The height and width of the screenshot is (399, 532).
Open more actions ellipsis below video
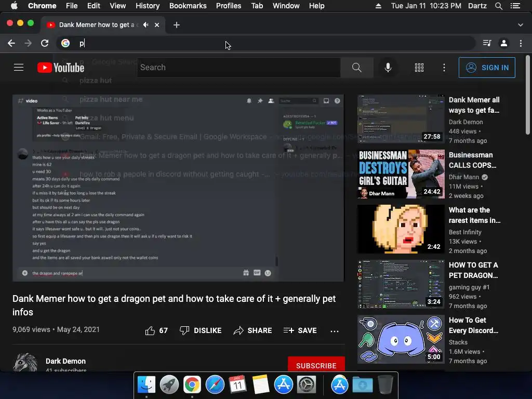(335, 331)
